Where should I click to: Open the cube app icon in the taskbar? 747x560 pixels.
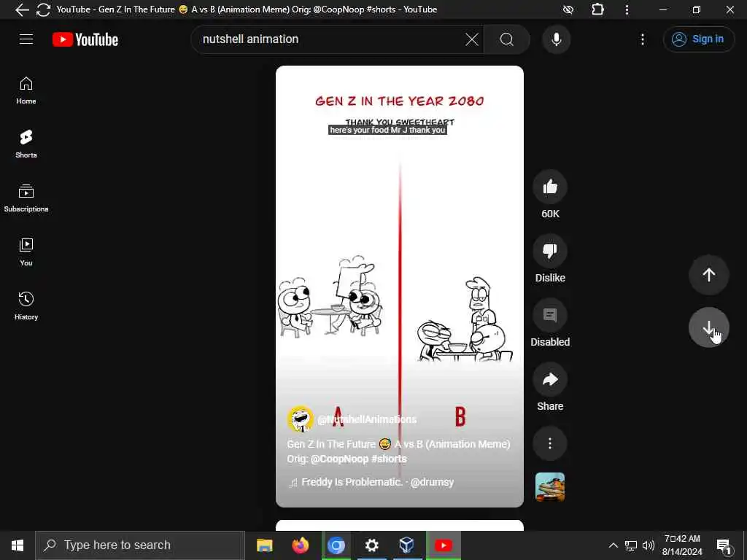pyautogui.click(x=407, y=545)
